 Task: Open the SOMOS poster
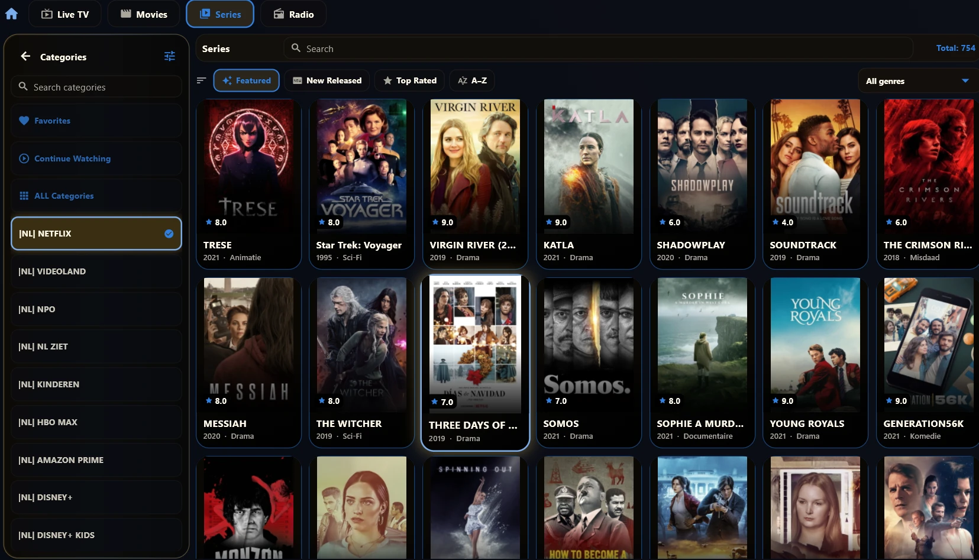[x=589, y=345]
